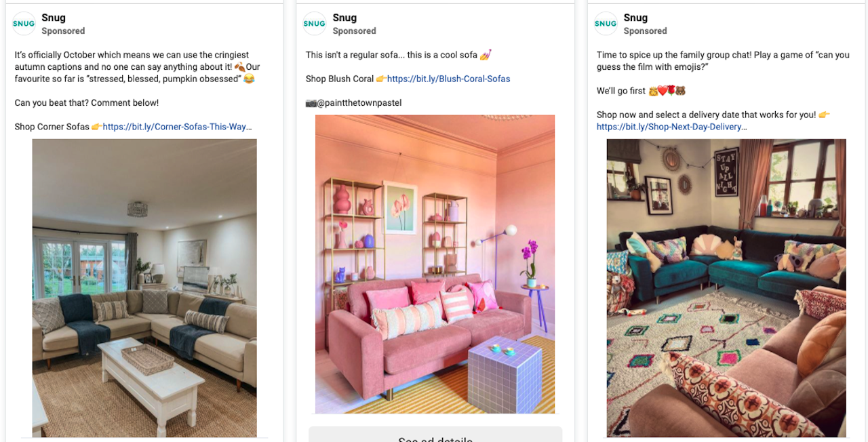Open the pink Blush Coral sofa image
Screen dimensions: 868x442
tap(435, 264)
